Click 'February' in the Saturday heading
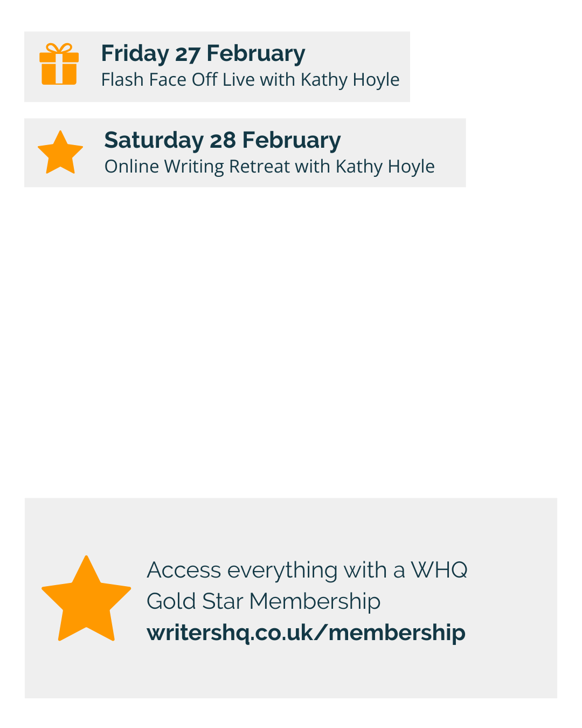 (291, 140)
